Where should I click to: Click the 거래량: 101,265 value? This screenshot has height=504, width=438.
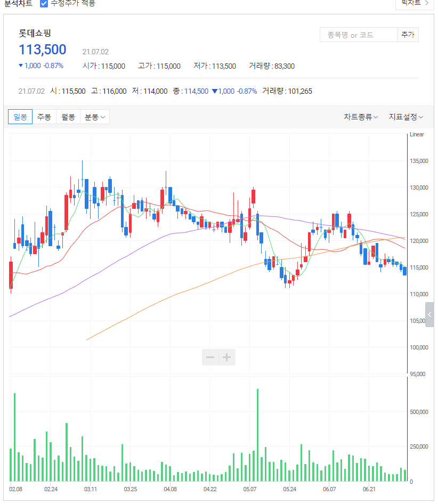coord(287,91)
